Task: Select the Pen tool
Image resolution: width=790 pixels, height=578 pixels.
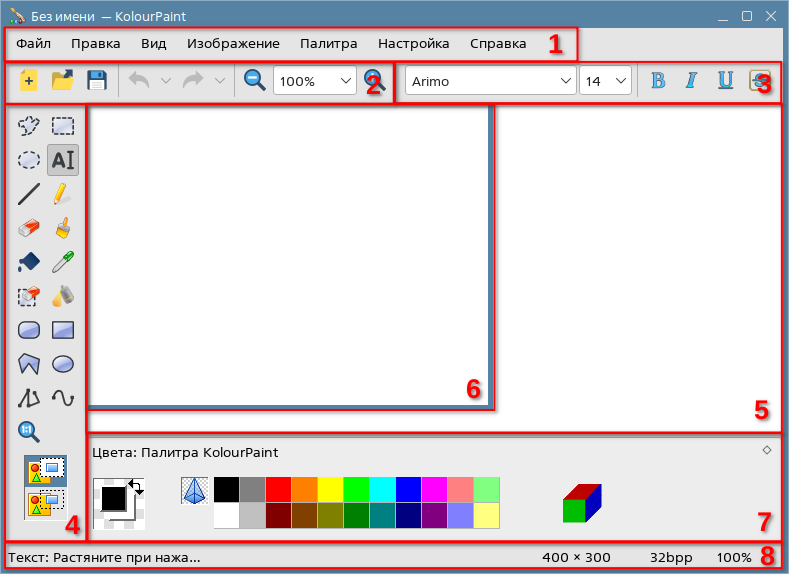Action: pyautogui.click(x=63, y=195)
